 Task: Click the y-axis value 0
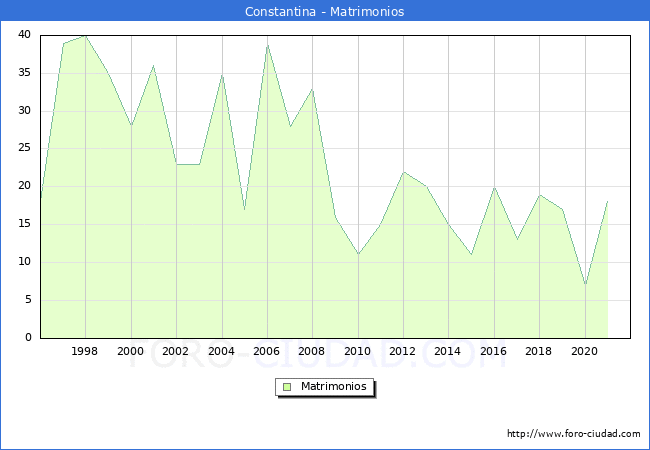28,337
